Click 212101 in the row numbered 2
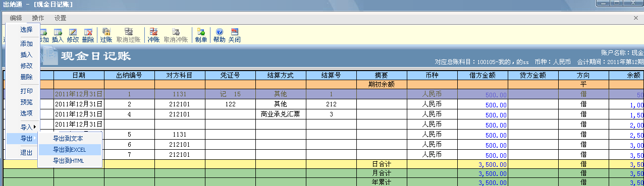 tap(180, 104)
